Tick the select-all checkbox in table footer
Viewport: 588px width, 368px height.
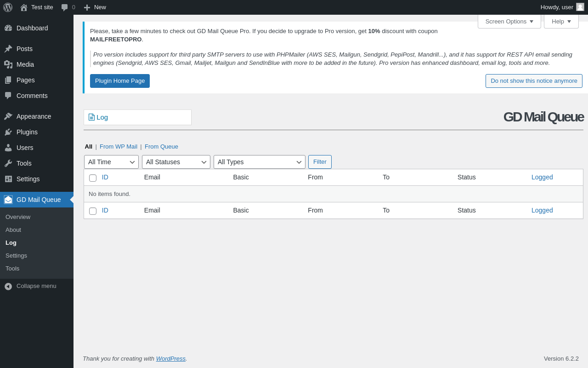pyautogui.click(x=93, y=211)
